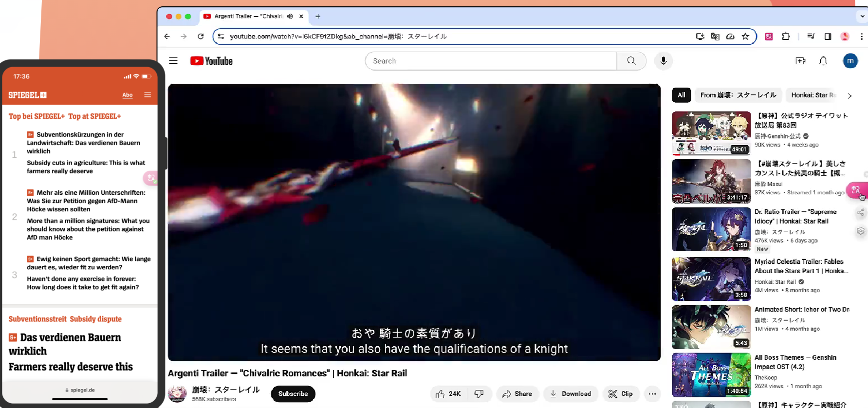Like the video with thumbs up
The height and width of the screenshot is (408, 868).
click(448, 394)
